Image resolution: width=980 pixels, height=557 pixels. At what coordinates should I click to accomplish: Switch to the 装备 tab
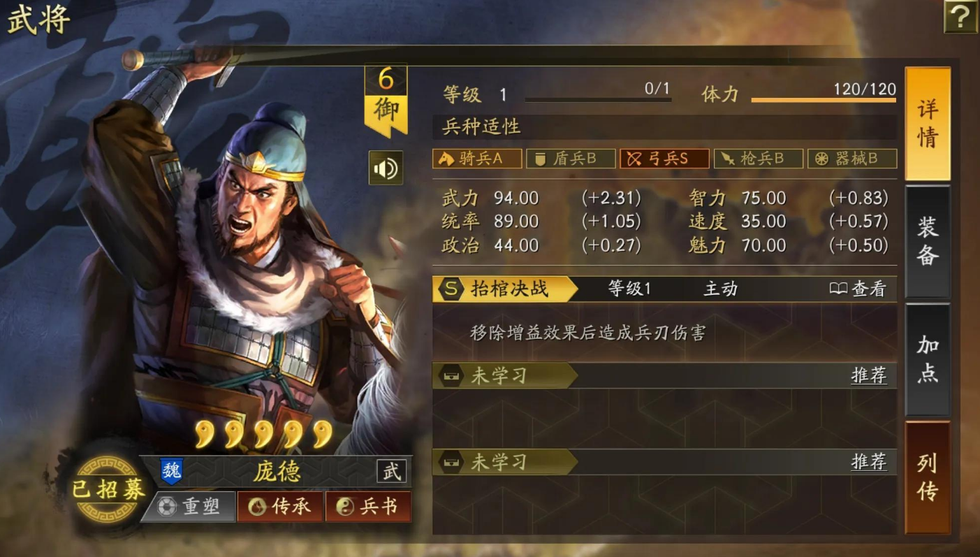click(x=928, y=241)
